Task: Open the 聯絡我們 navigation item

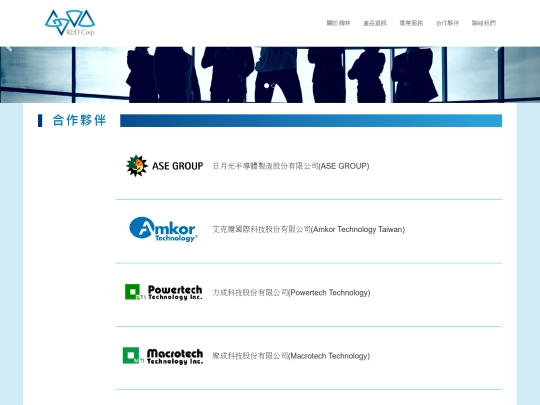Action: coord(484,23)
